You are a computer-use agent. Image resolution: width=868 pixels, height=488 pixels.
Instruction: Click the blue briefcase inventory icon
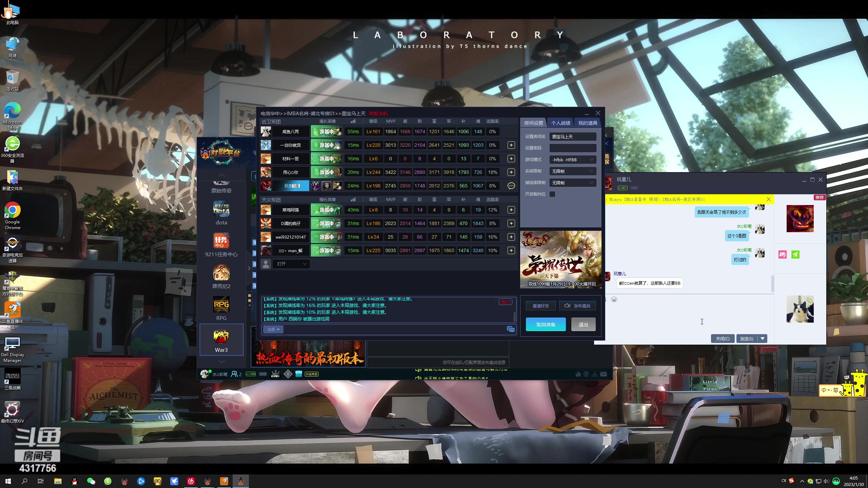(299, 374)
